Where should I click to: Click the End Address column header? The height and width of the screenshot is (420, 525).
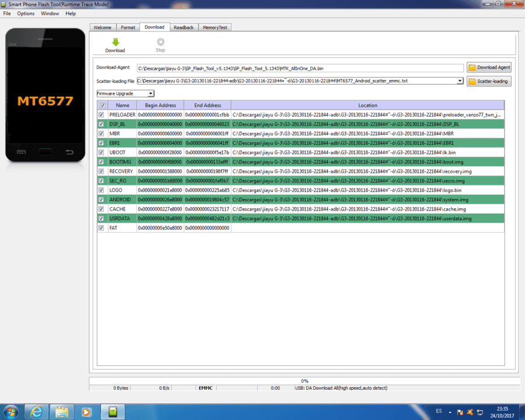208,105
